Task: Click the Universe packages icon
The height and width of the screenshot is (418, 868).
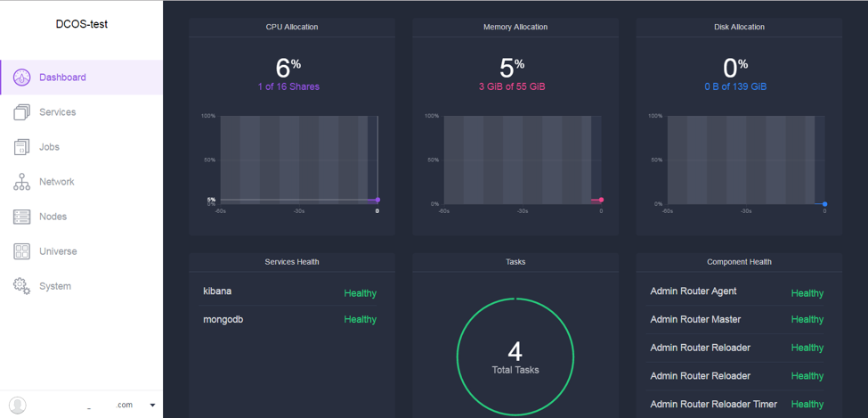Action: coord(22,251)
